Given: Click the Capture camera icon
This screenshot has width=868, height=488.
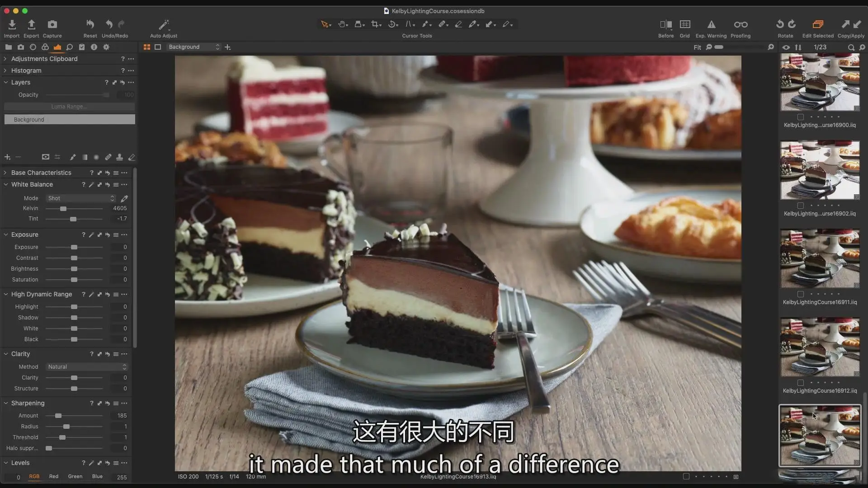Looking at the screenshot, I should [x=52, y=24].
